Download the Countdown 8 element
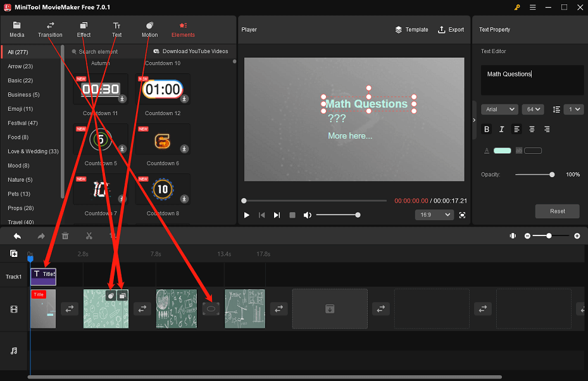 184,199
